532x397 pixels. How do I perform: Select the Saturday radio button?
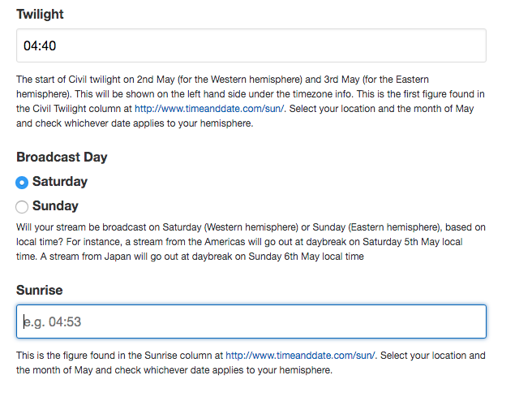[x=22, y=182]
